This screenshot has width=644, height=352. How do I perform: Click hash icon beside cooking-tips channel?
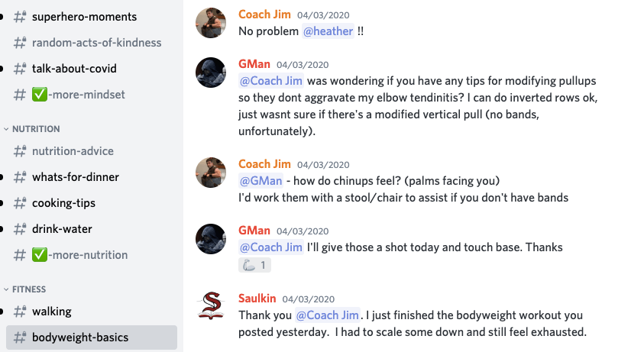(x=20, y=203)
